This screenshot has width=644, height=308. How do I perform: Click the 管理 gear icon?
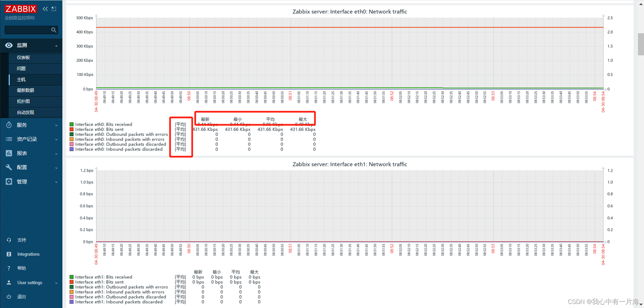(9, 182)
